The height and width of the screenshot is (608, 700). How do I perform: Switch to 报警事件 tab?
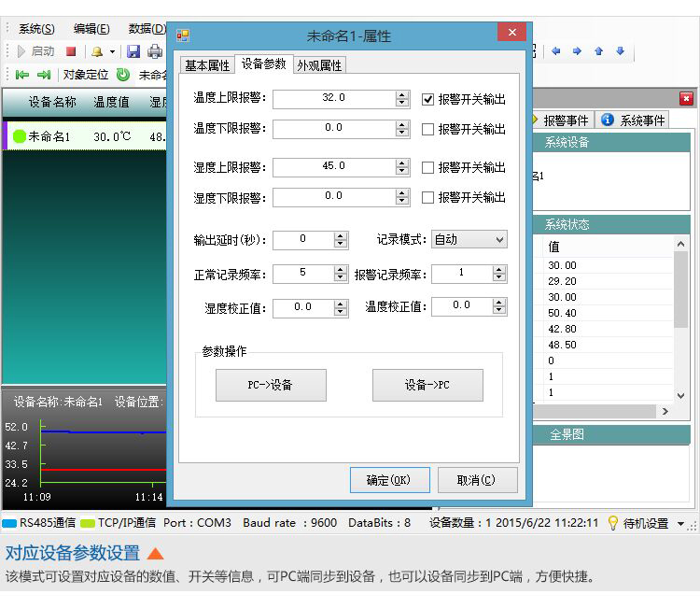pyautogui.click(x=563, y=120)
